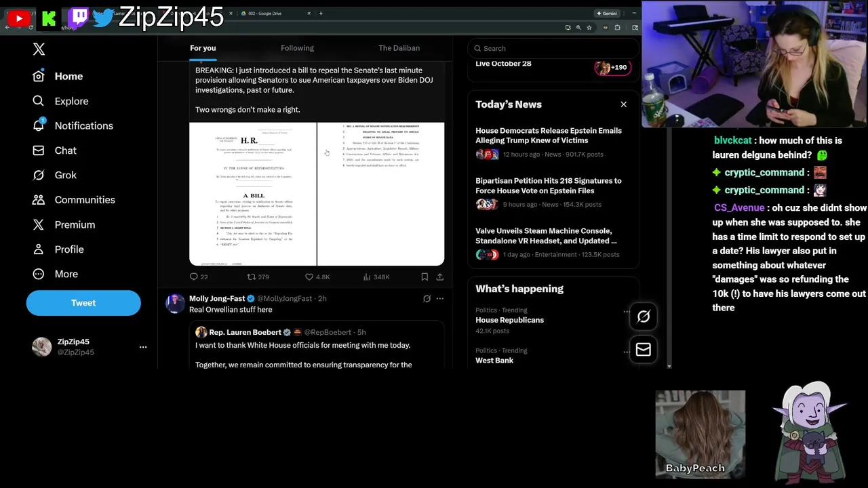
Task: Open the Live October 28 event
Action: (x=503, y=64)
